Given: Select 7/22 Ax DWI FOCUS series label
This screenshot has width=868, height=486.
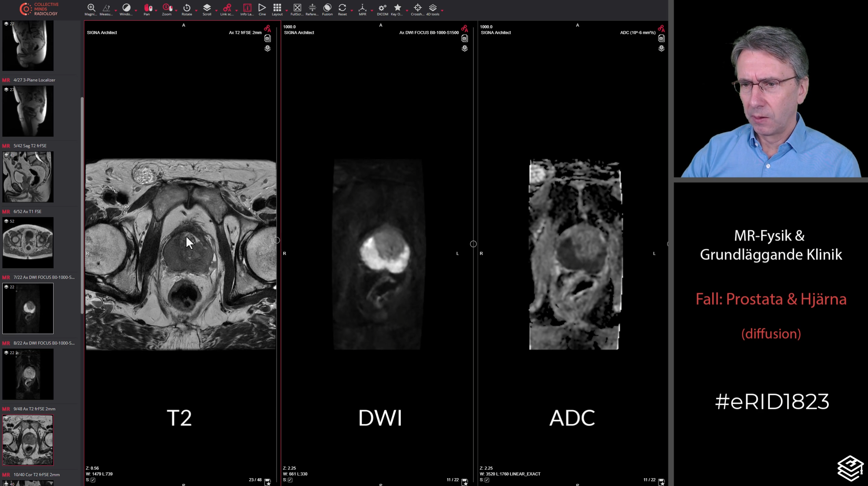Looking at the screenshot, I should [x=44, y=277].
